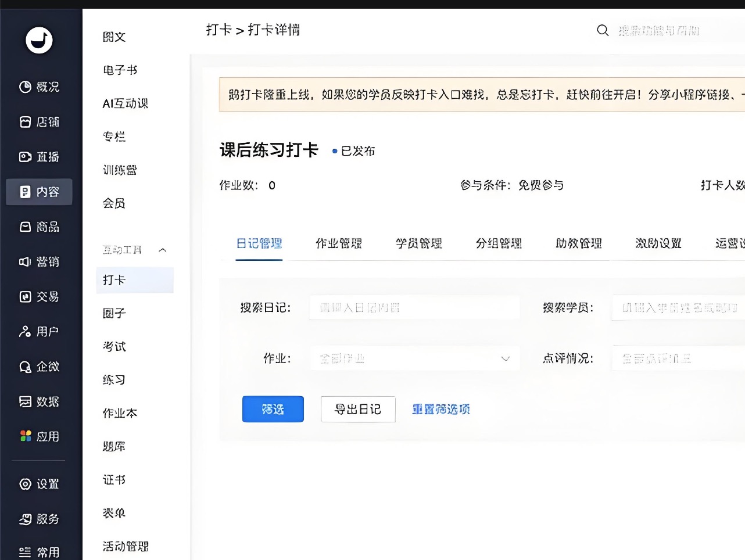Image resolution: width=745 pixels, height=560 pixels.
Task: Select the 内容 content icon
Action: point(25,192)
